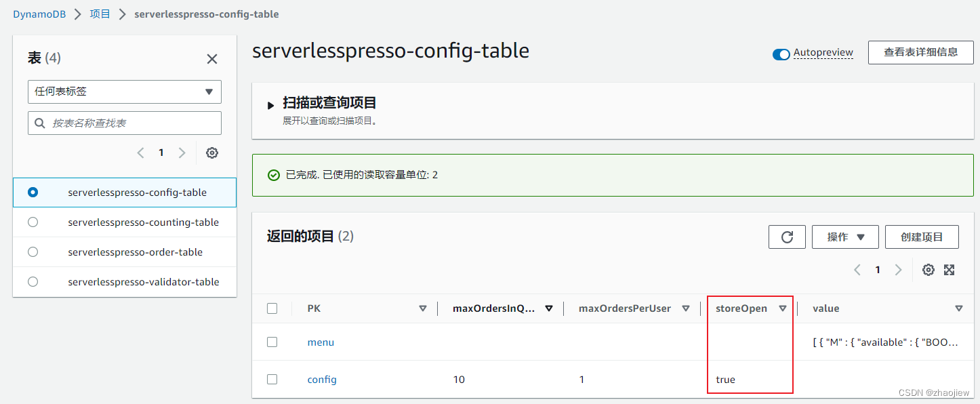Go to DynamoDB in the breadcrumb
This screenshot has width=980, height=404.
point(39,14)
